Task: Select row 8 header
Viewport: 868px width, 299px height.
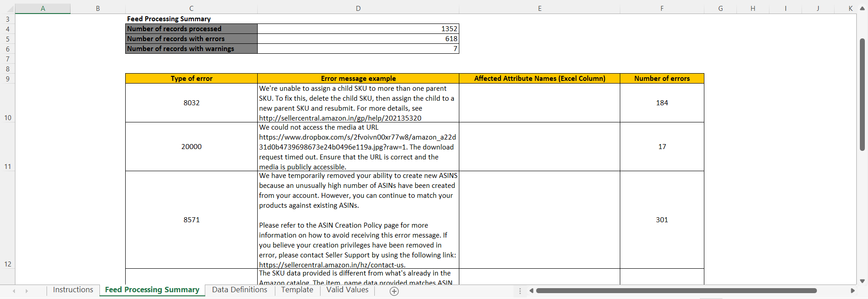Action: point(8,69)
